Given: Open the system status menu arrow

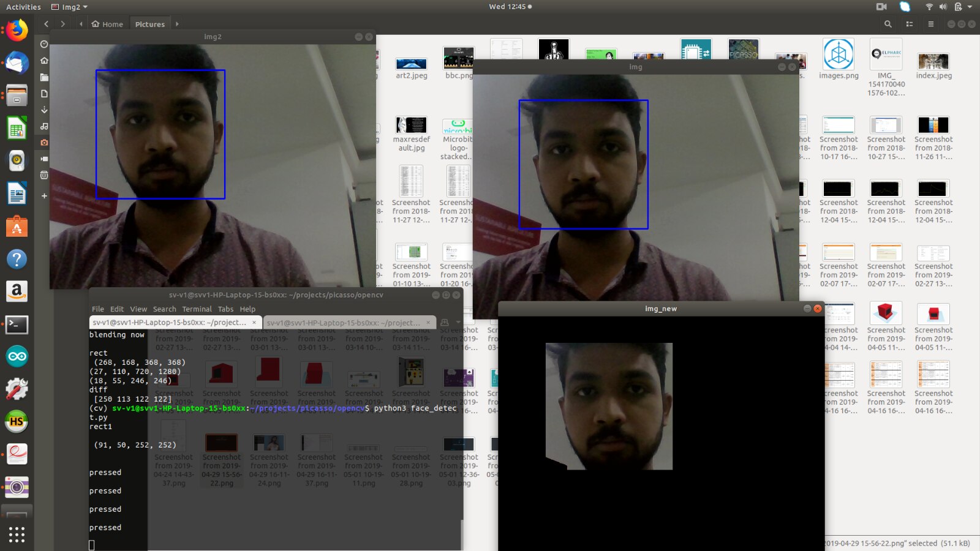Looking at the screenshot, I should point(970,7).
